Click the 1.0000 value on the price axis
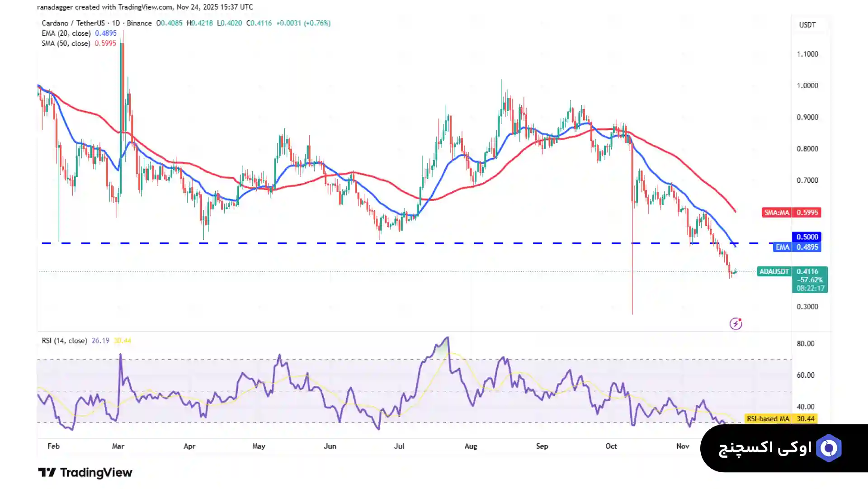Screen dimensions: 868x489 807,85
